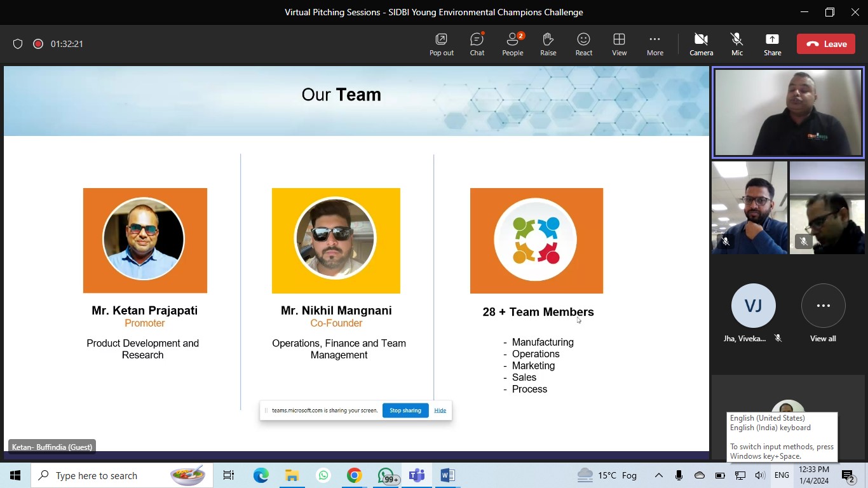Screen dimensions: 868x488
Task: Open the network tray icon
Action: 740,475
